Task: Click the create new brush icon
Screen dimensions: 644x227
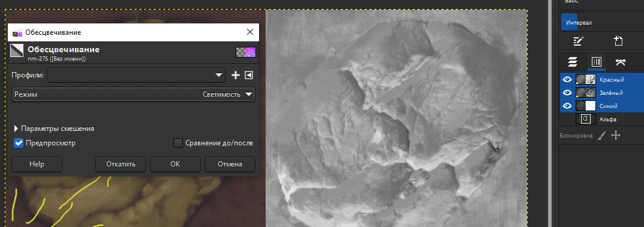Action: coord(619,41)
